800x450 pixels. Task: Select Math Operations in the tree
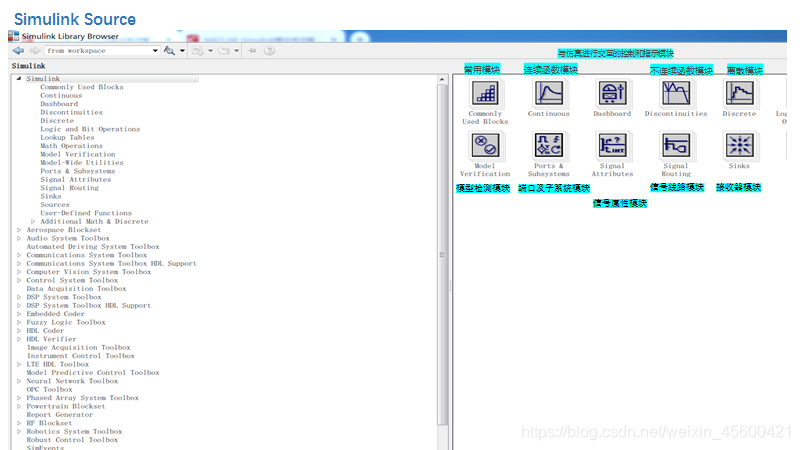point(71,146)
